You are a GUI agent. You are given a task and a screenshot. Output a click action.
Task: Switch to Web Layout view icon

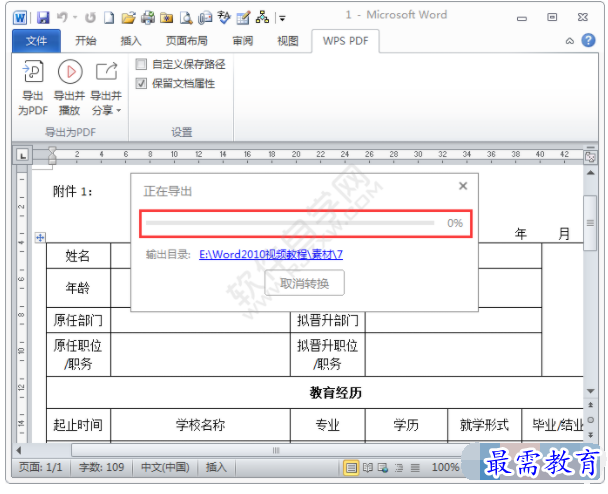click(383, 468)
